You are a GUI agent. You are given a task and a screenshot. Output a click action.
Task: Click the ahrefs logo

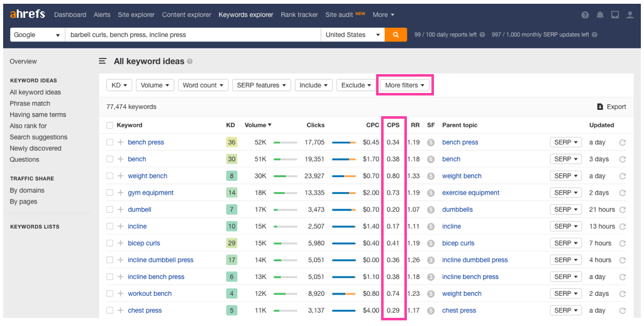(x=28, y=14)
